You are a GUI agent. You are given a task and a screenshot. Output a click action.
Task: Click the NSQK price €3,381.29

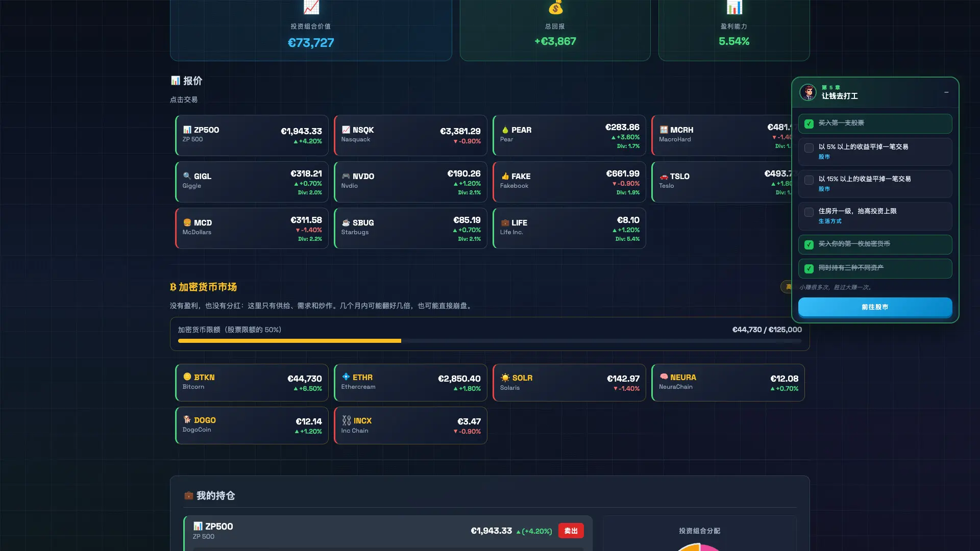460,131
